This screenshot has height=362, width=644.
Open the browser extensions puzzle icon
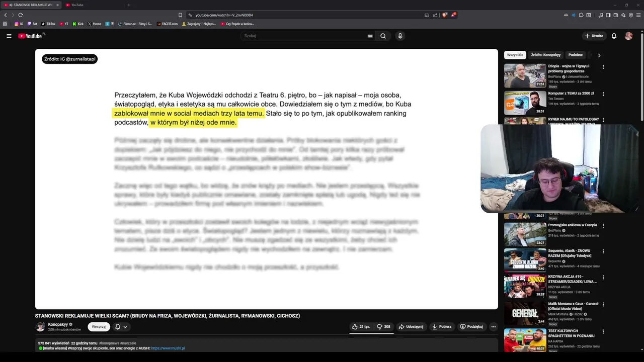coord(581,15)
